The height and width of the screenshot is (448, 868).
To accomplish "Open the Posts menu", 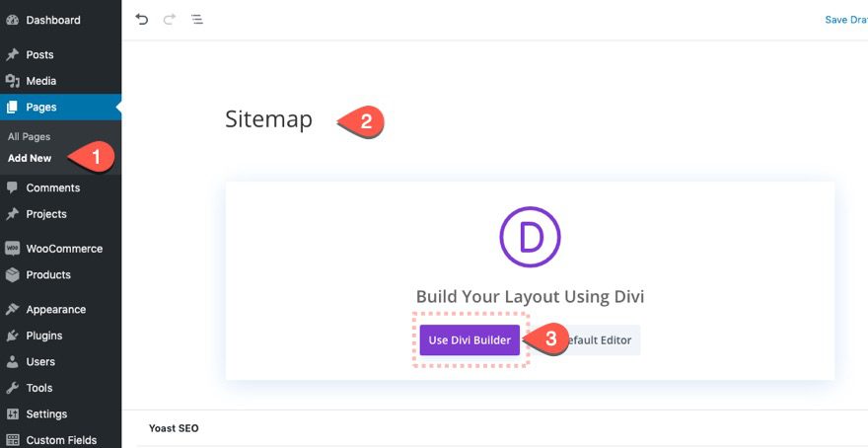I will (x=39, y=55).
